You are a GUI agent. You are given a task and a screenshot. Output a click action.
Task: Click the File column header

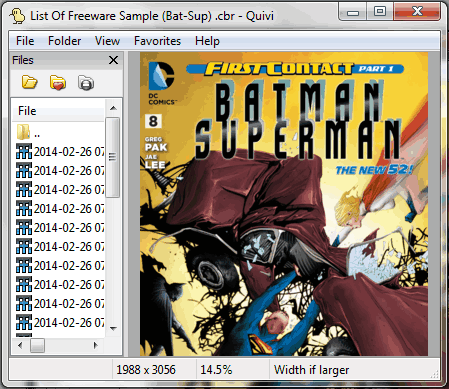coord(59,111)
